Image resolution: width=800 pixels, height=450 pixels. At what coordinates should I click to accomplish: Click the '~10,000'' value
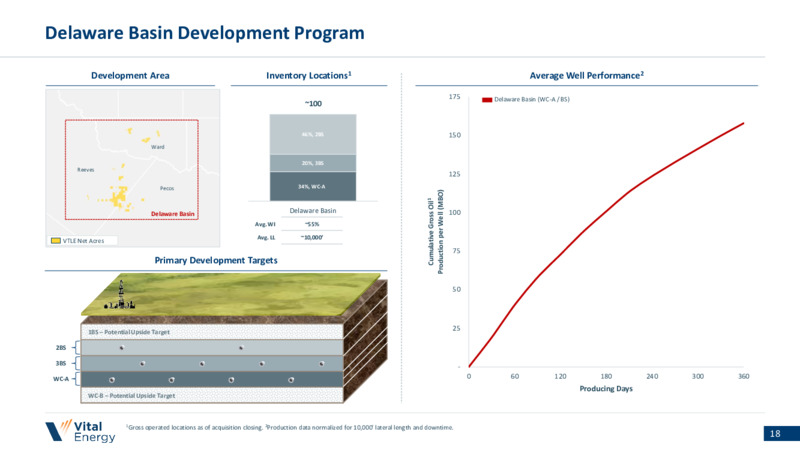312,237
